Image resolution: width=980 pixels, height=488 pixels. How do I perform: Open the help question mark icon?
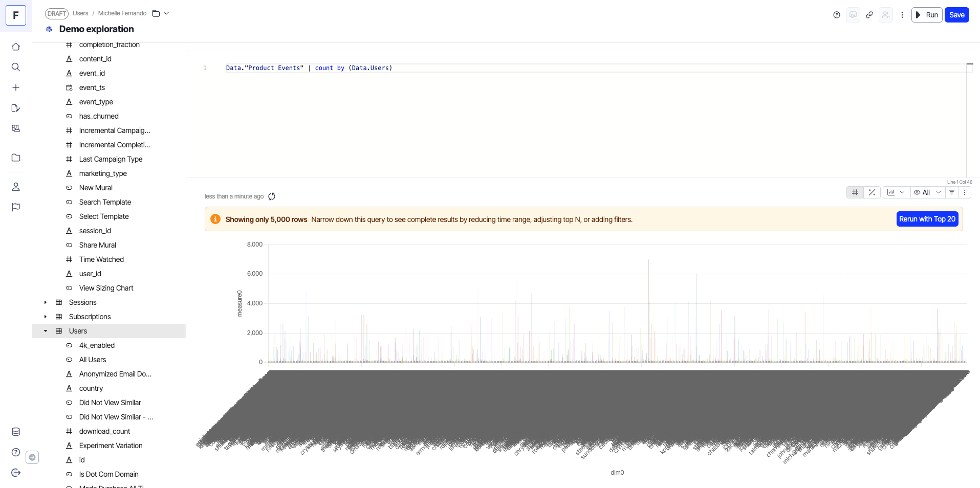pos(837,15)
